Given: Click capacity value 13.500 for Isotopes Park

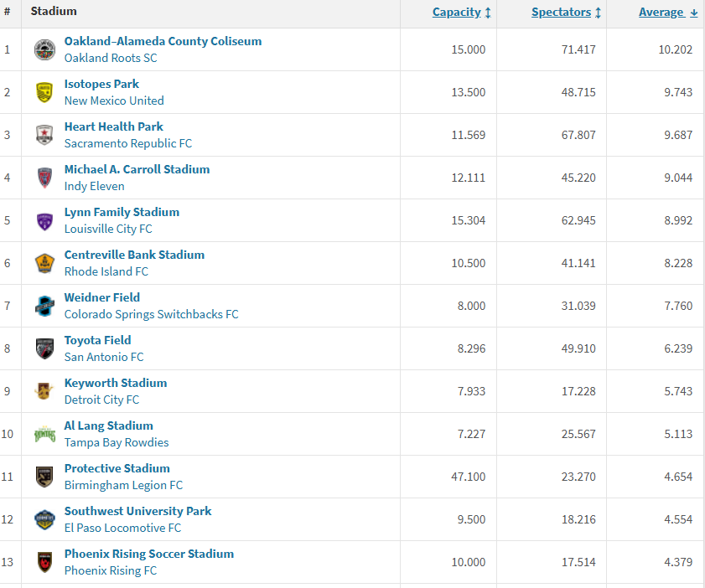Looking at the screenshot, I should (x=468, y=92).
